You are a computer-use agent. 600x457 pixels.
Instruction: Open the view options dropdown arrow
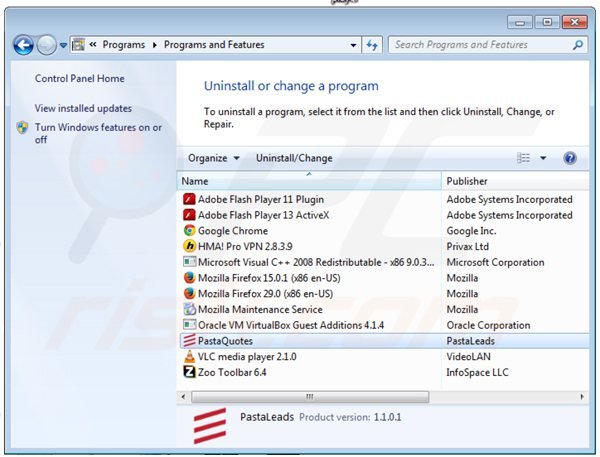(x=543, y=158)
